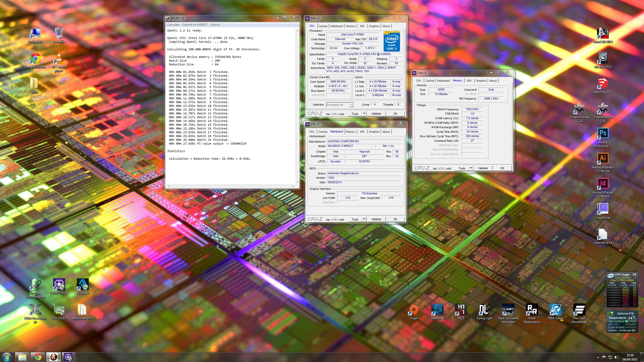Select the Adobe Photoshop desktop icon
The width and height of the screenshot is (644, 362).
(x=603, y=138)
